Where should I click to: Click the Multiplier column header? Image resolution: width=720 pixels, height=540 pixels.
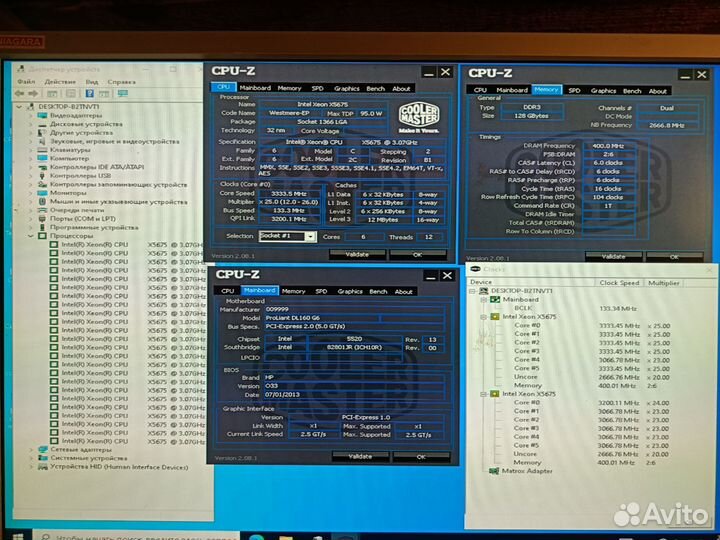664,283
